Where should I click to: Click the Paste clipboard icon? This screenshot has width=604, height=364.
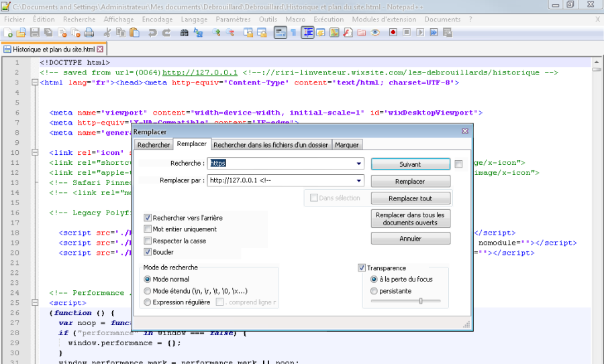[x=134, y=33]
